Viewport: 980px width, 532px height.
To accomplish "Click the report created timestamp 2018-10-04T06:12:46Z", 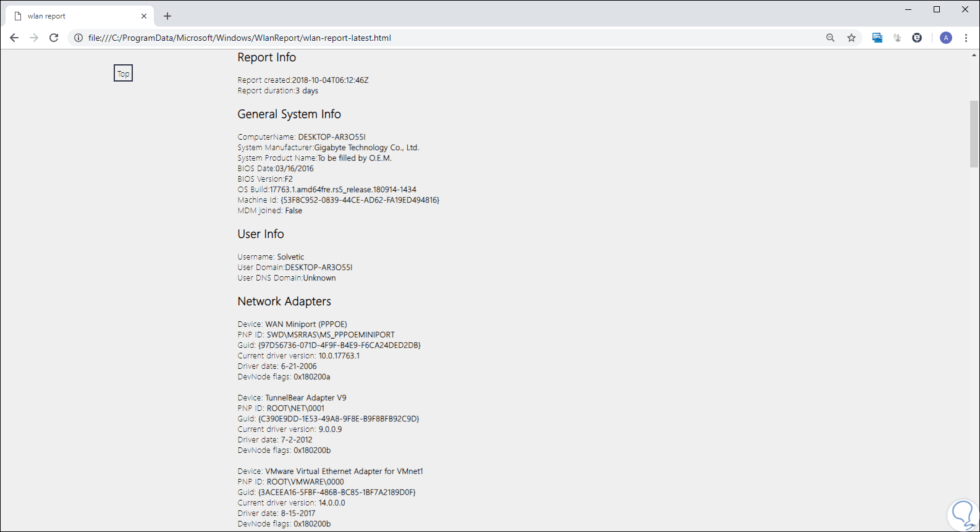I will click(x=331, y=80).
